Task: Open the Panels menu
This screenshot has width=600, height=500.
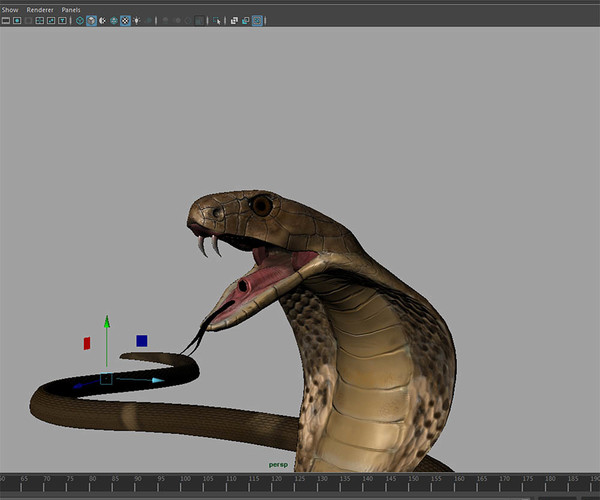Action: [71, 10]
